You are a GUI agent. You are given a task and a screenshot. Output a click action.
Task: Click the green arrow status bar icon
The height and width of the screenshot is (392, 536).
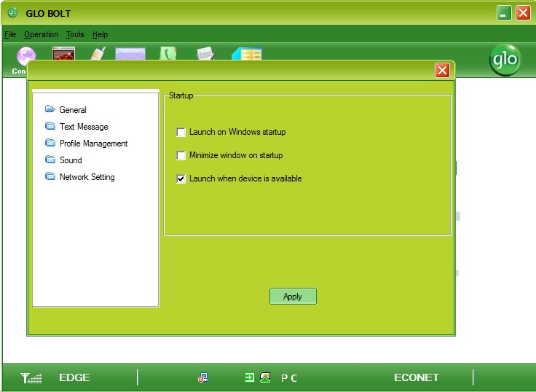[250, 377]
